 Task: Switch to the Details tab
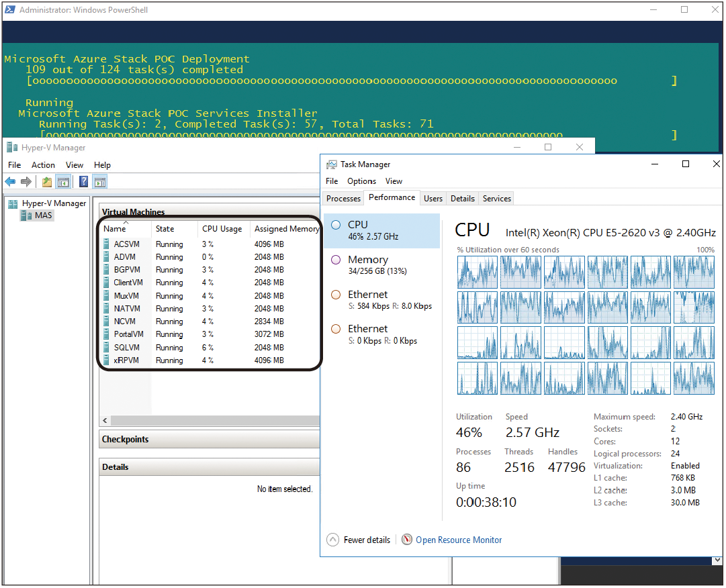[x=463, y=199]
